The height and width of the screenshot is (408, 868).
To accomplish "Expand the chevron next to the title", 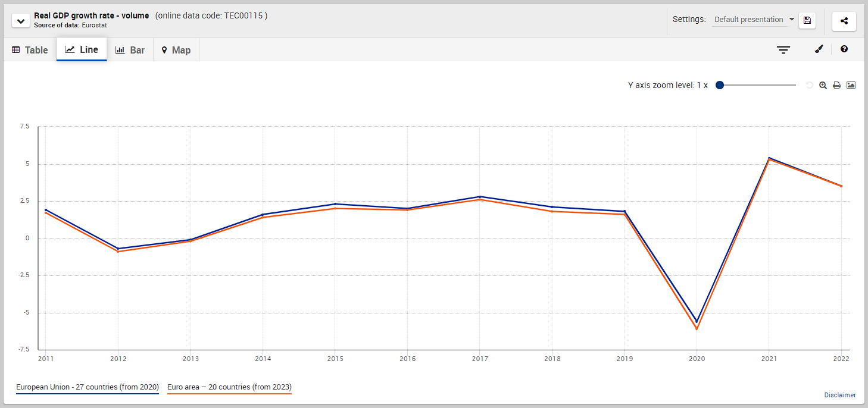I will [20, 20].
